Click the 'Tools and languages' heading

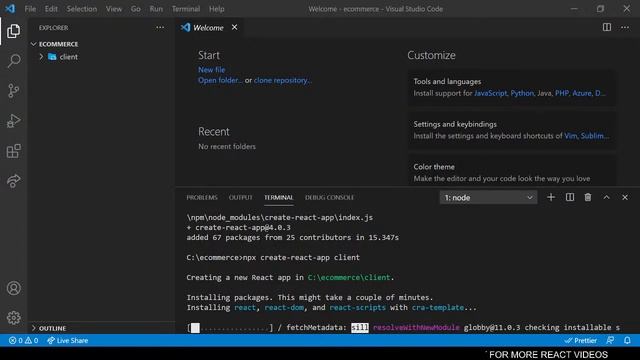(x=447, y=82)
